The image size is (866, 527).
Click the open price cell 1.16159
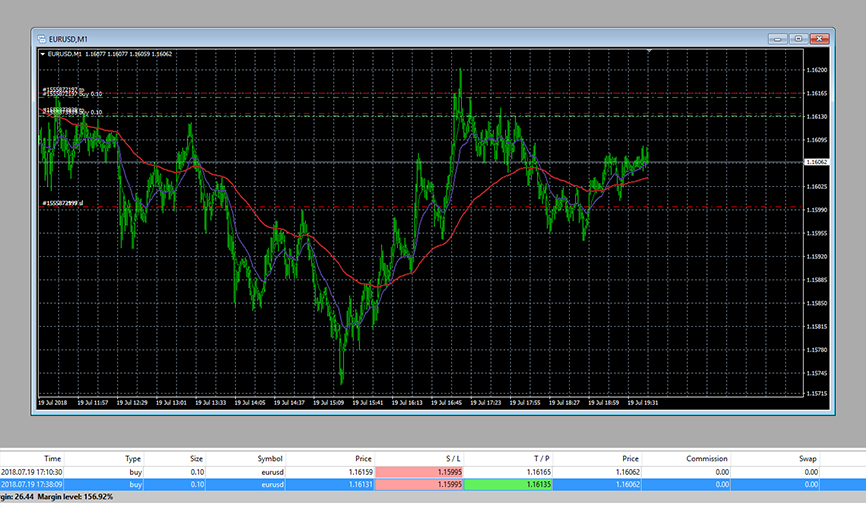click(x=361, y=472)
